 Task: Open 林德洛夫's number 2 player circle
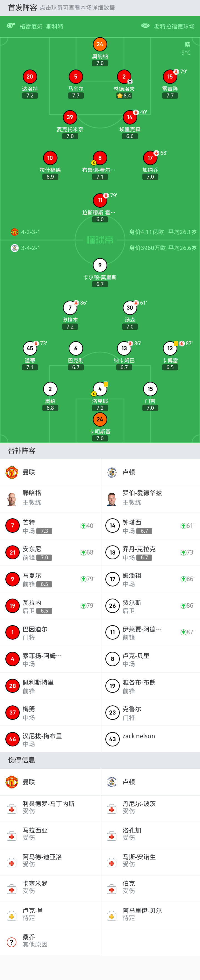pyautogui.click(x=124, y=76)
